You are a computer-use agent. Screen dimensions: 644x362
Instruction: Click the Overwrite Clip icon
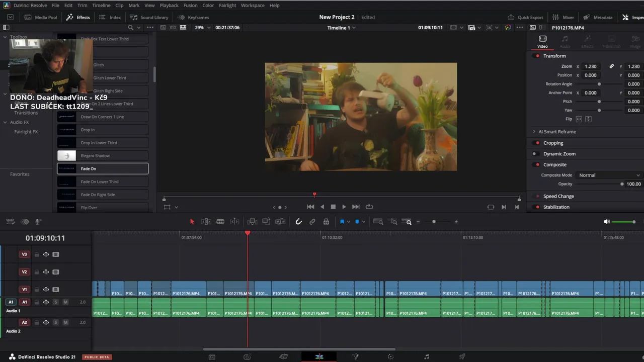click(266, 222)
